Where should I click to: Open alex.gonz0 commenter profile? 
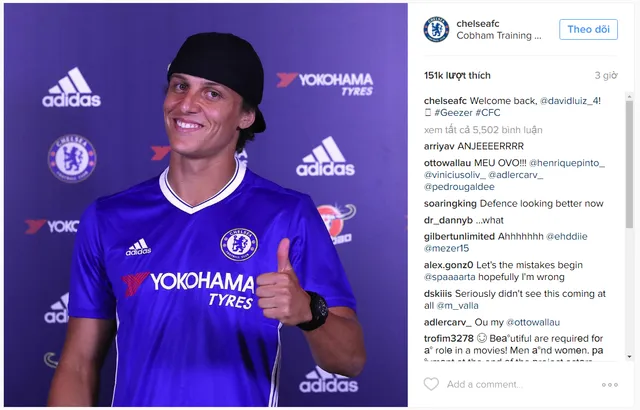(449, 265)
